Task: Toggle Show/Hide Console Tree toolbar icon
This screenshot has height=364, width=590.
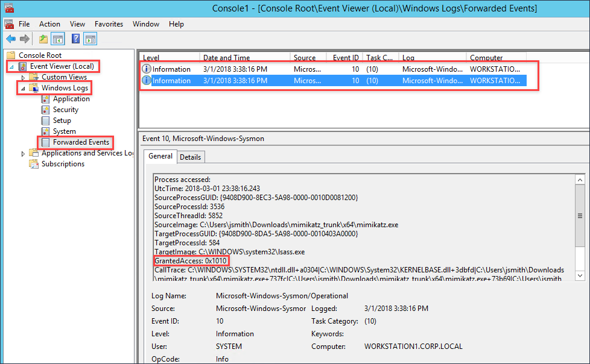Action: coord(58,39)
